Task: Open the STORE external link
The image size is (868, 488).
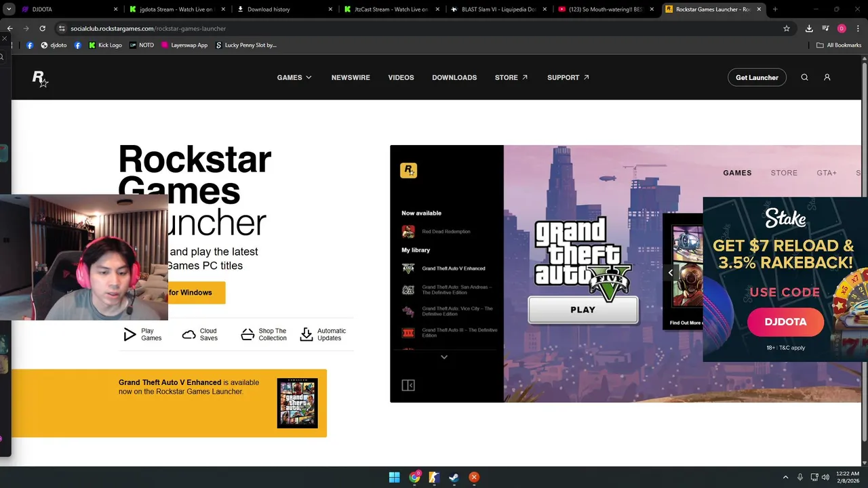Action: coord(511,77)
